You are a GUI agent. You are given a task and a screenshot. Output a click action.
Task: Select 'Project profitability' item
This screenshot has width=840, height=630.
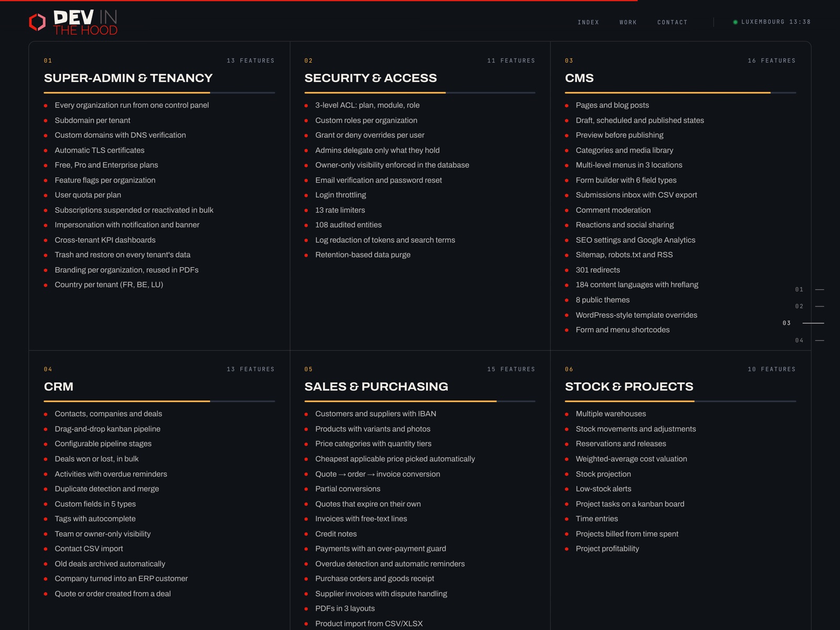tap(607, 549)
